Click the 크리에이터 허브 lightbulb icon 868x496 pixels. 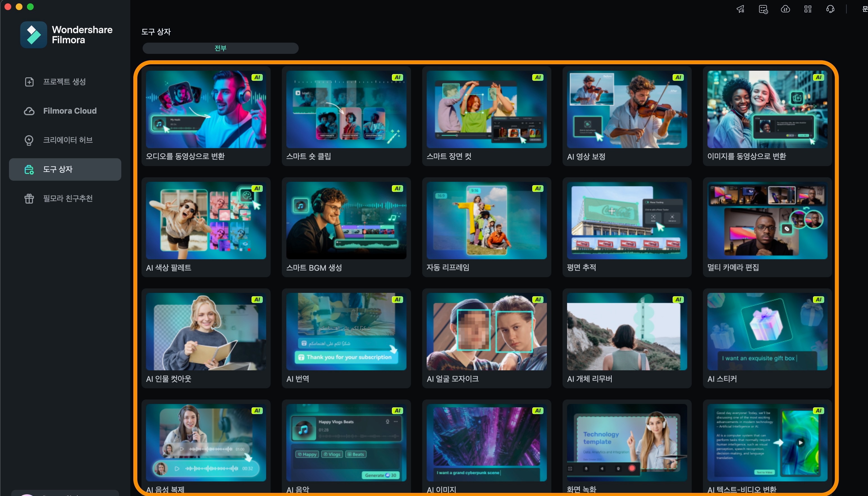coord(29,140)
